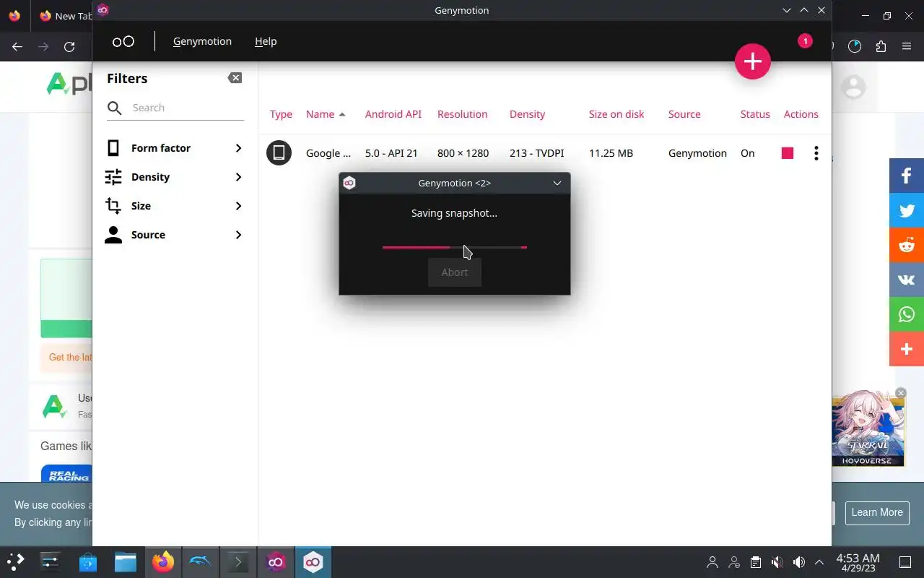Open the Firefox hamburger menu
Image resolution: width=924 pixels, height=578 pixels.
(x=907, y=47)
